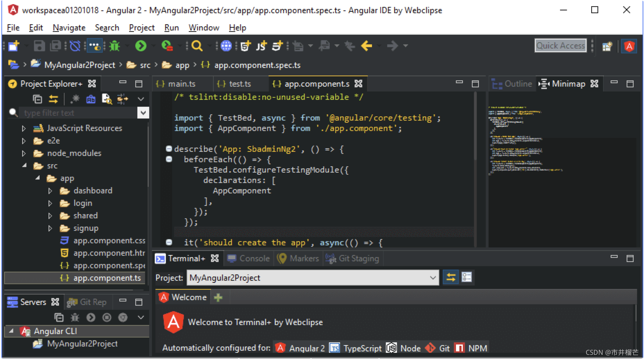Image resolution: width=644 pixels, height=359 pixels.
Task: Expand the e2e folder
Action: 24,141
